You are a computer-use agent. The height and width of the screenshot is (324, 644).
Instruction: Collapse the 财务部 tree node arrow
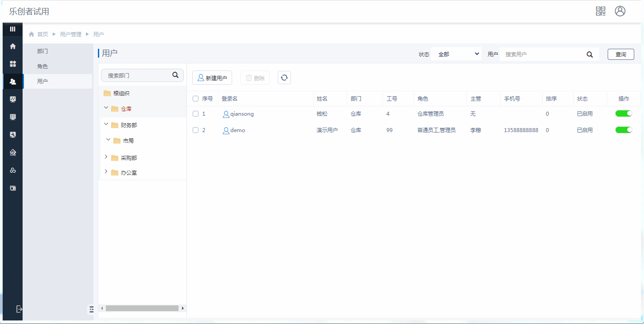pos(106,125)
